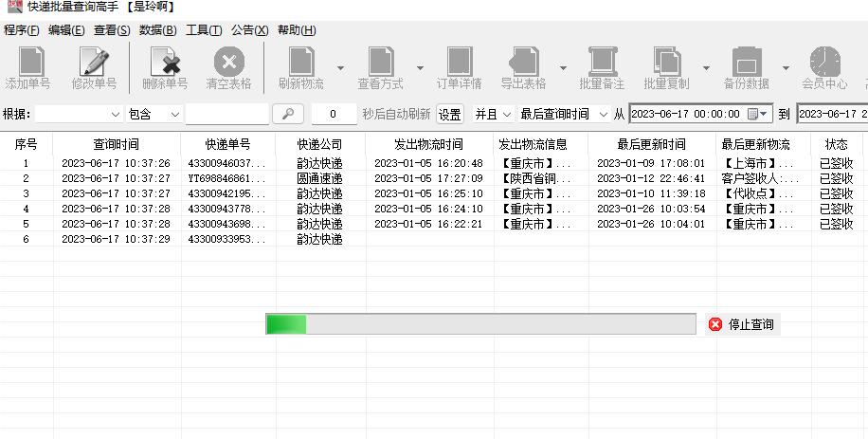
Task: Expand the 批量复制 dropdown arrow
Action: (x=706, y=68)
